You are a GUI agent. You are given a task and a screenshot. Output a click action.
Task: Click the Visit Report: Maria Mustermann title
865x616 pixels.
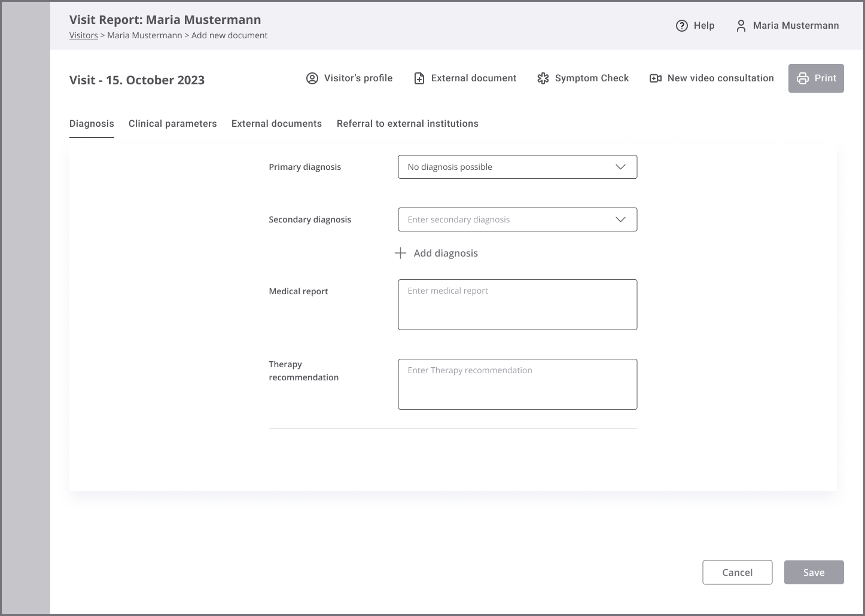(x=165, y=20)
